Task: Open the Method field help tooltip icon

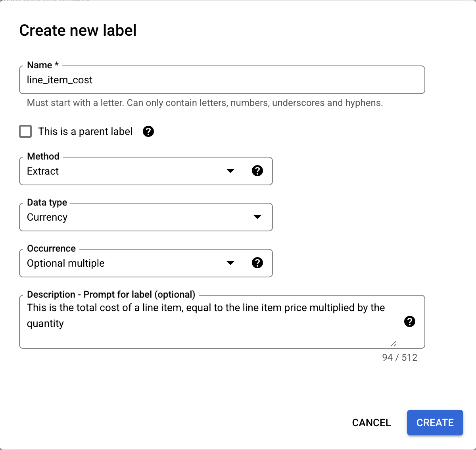Action: click(257, 171)
